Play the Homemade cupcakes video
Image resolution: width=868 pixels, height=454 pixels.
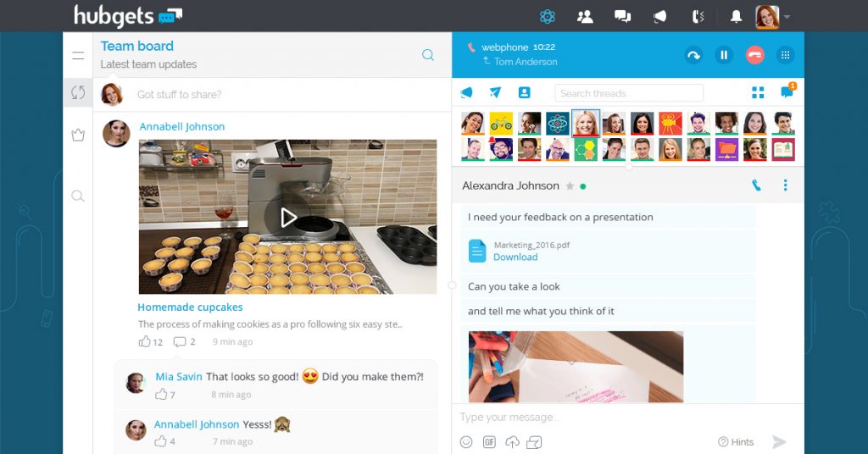pyautogui.click(x=288, y=218)
